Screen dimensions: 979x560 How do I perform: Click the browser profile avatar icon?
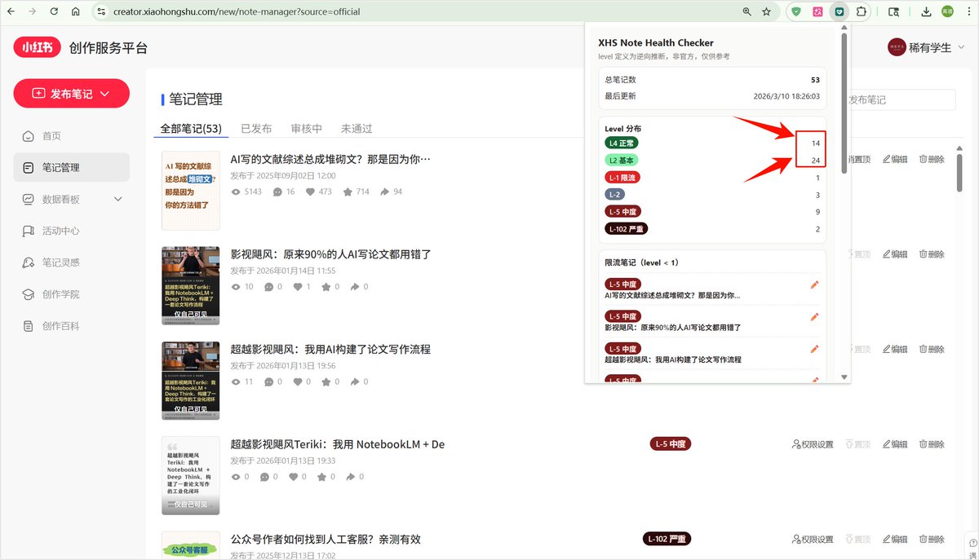[947, 11]
